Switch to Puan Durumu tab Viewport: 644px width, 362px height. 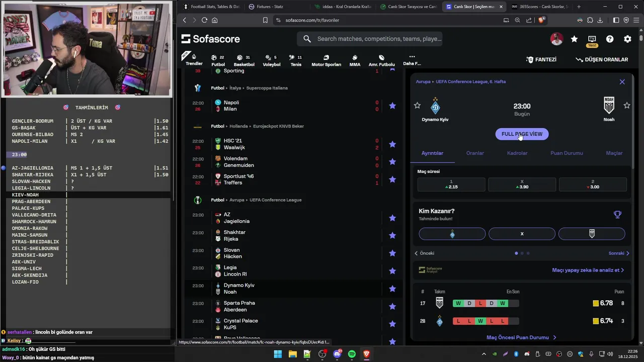567,153
